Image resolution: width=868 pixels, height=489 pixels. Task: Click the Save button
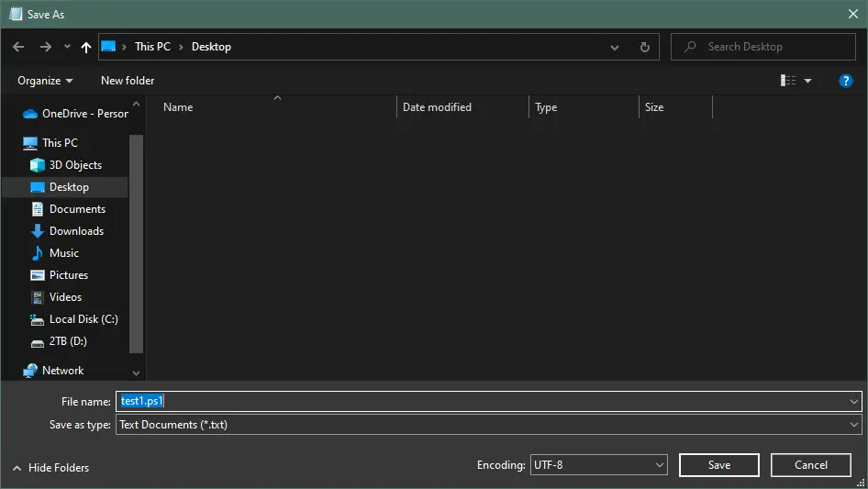[718, 465]
